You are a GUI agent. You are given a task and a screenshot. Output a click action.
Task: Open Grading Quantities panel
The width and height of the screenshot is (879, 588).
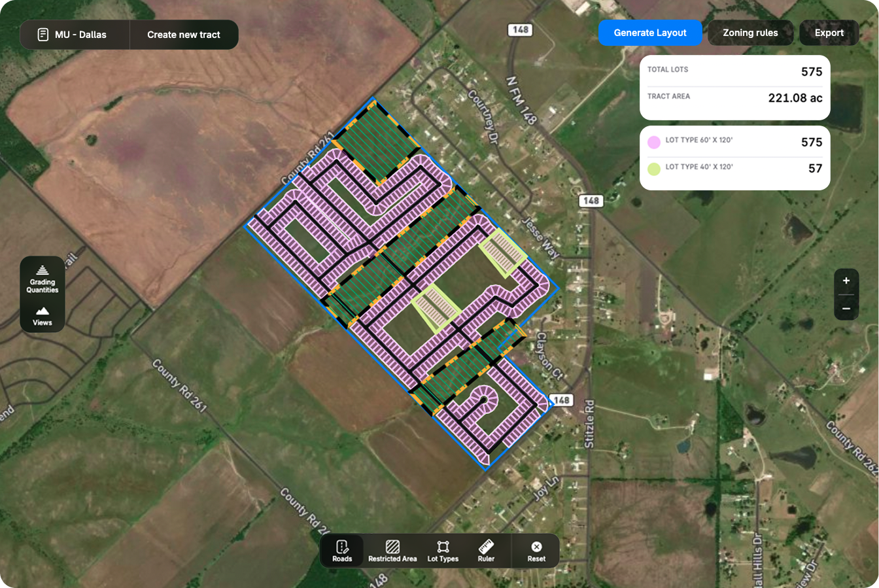(x=43, y=278)
